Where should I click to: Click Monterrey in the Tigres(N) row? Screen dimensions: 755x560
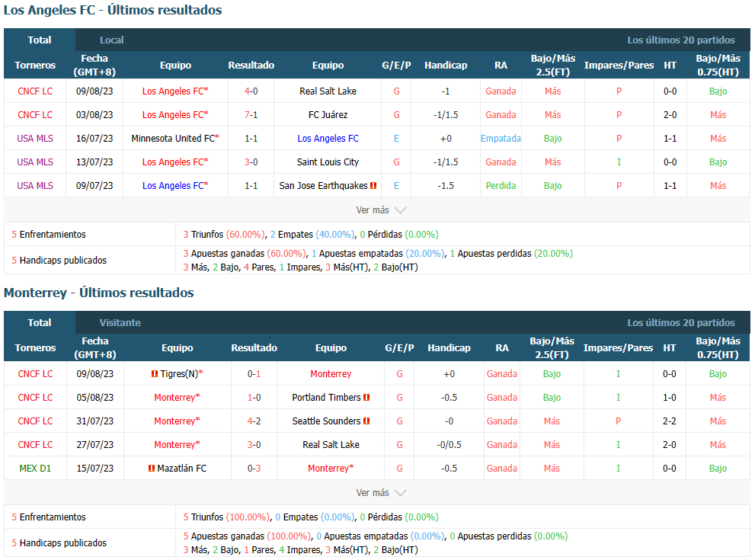pyautogui.click(x=331, y=373)
